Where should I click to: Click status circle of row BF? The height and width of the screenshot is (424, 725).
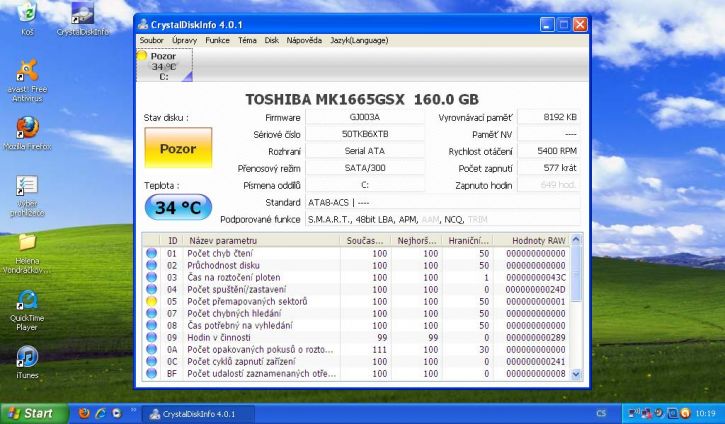coord(151,374)
